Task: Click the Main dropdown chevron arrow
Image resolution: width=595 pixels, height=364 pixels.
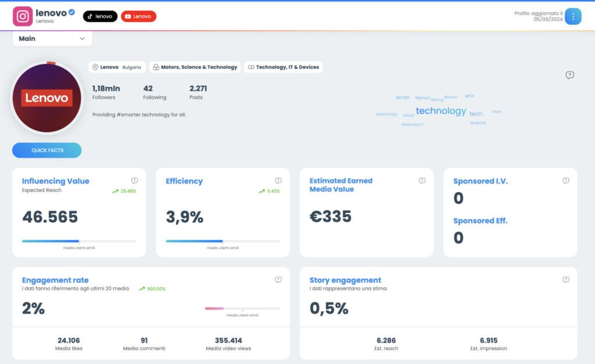Action: (83, 39)
